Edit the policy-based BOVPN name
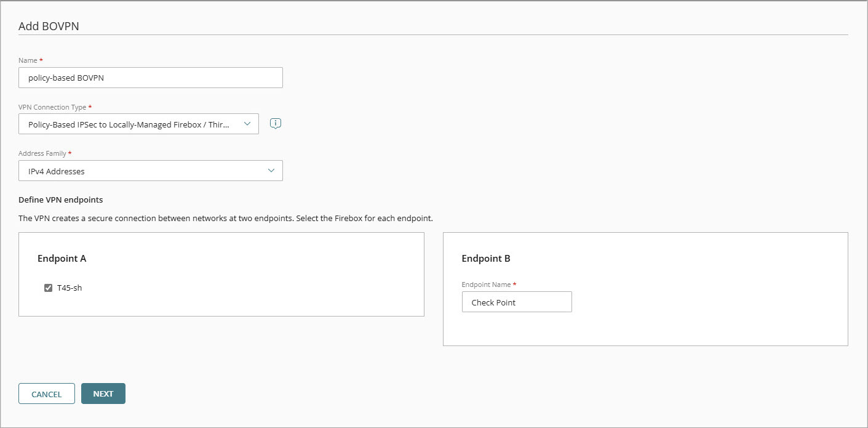 [150, 77]
